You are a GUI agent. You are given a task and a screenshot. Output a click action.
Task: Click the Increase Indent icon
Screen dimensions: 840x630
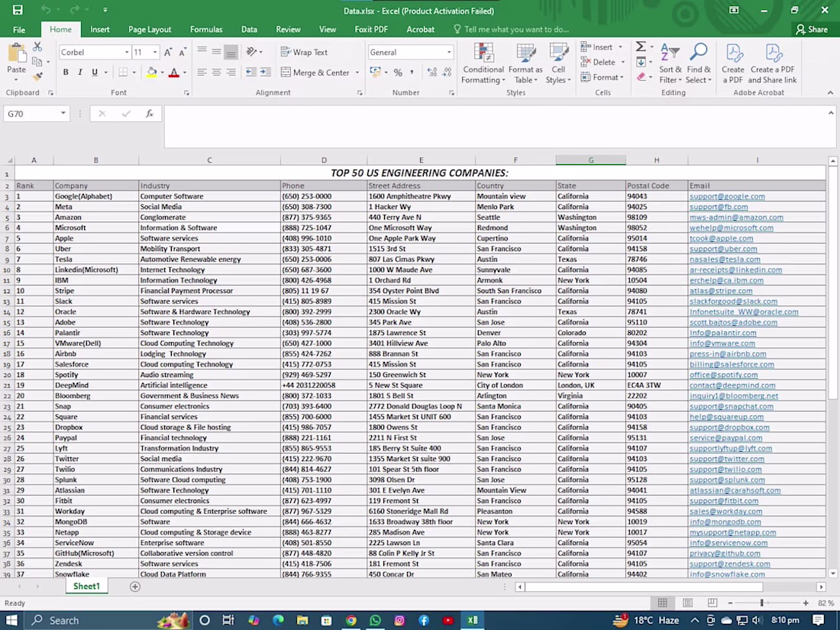click(x=265, y=73)
